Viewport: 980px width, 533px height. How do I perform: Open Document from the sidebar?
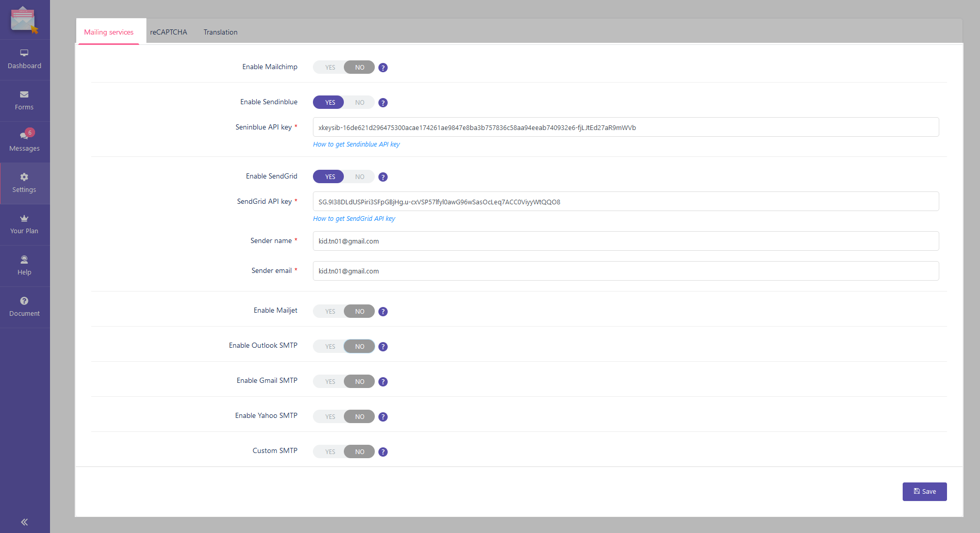(x=24, y=307)
